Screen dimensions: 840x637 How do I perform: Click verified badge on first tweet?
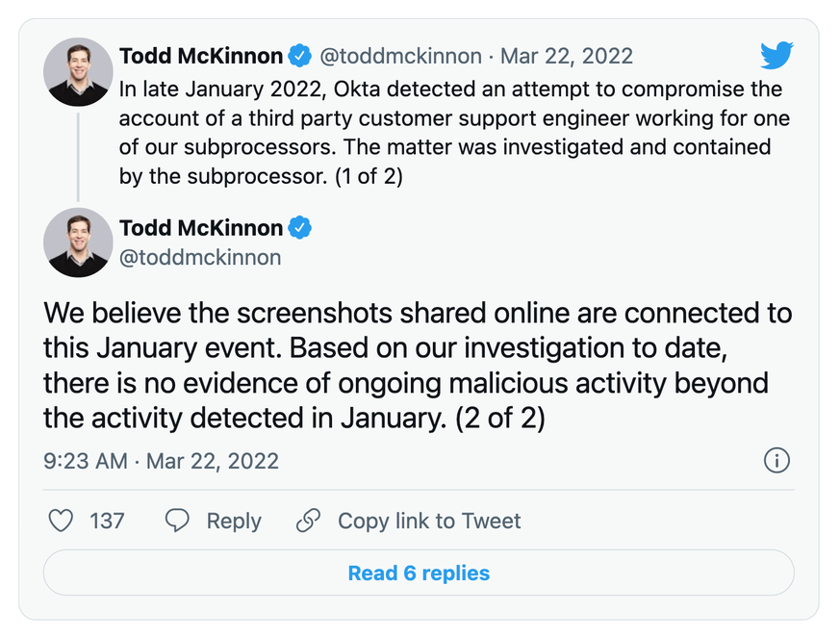(x=300, y=56)
